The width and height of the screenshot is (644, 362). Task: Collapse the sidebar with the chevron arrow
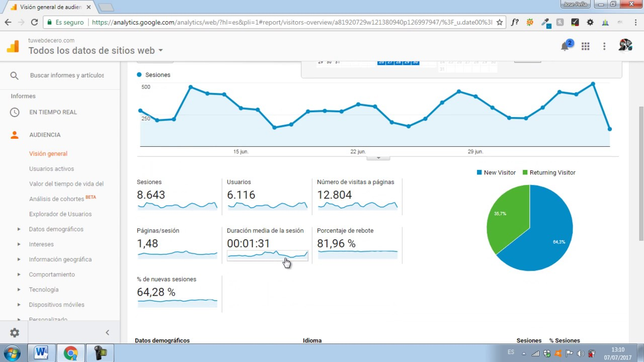(x=107, y=332)
